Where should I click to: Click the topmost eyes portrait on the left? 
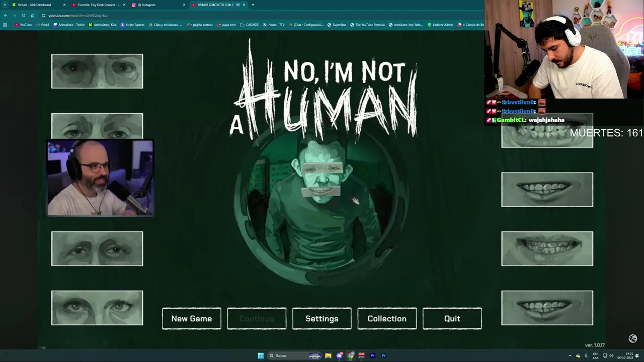[97, 71]
